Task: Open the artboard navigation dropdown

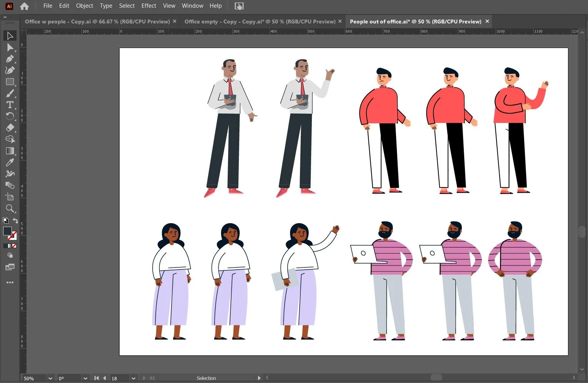Action: [x=133, y=378]
